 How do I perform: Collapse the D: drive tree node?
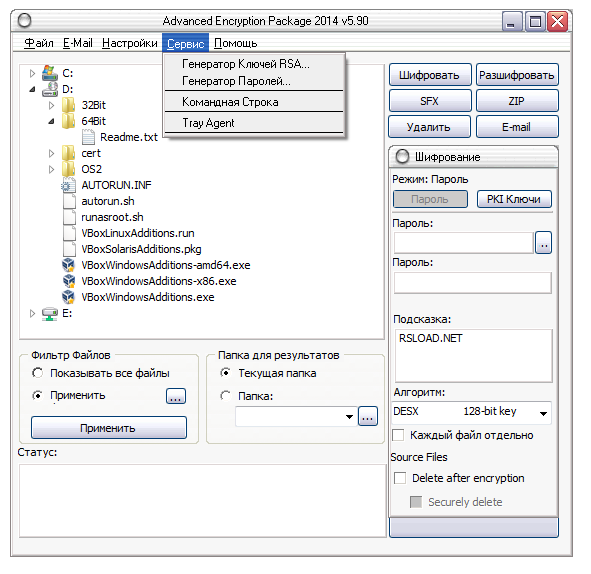(32, 89)
